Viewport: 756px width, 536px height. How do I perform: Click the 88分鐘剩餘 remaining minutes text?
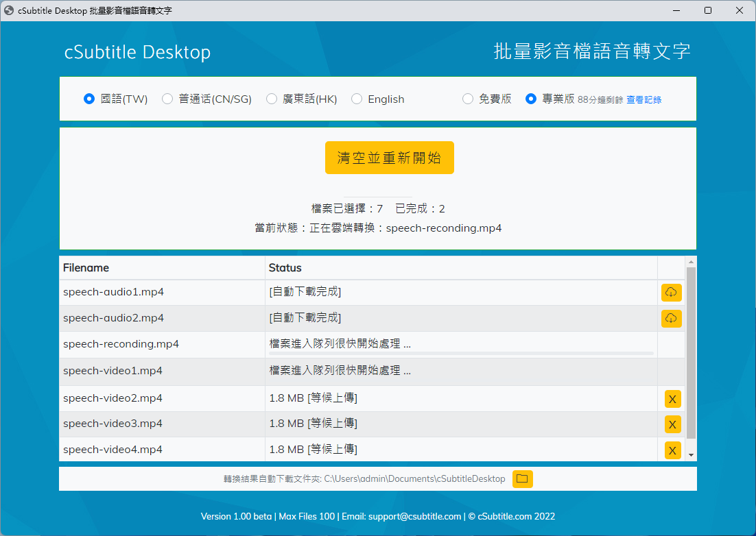click(600, 99)
